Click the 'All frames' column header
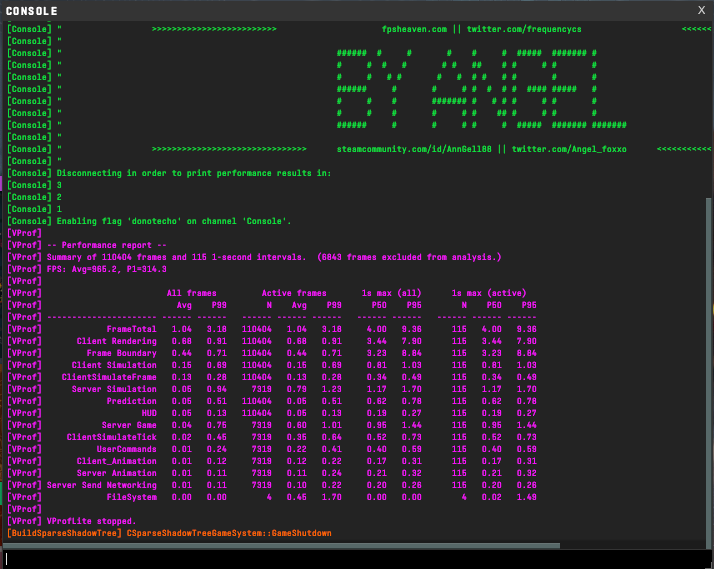This screenshot has width=714, height=570. [x=192, y=293]
